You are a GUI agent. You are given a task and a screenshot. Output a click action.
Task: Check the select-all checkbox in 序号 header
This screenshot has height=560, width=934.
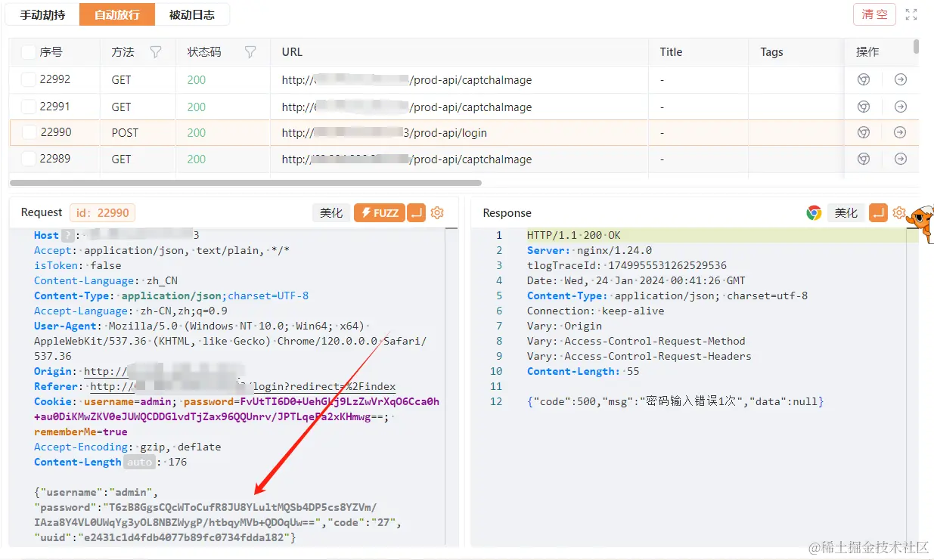click(x=28, y=52)
